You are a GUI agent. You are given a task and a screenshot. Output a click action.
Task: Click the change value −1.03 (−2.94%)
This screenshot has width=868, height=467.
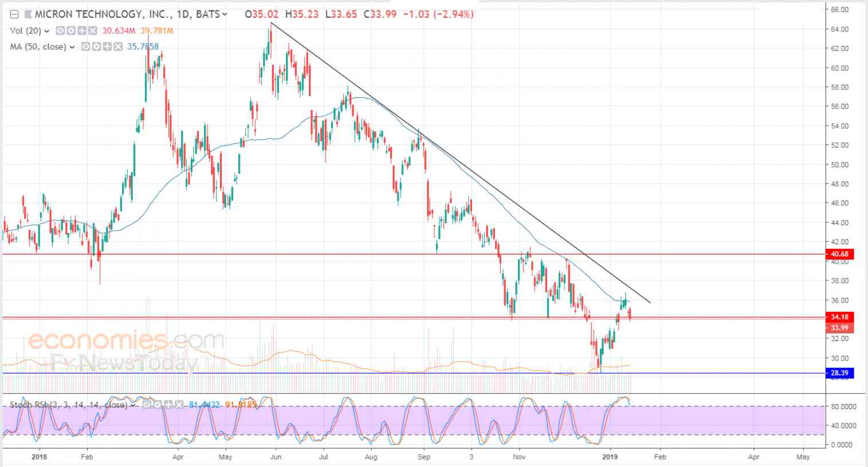point(438,14)
